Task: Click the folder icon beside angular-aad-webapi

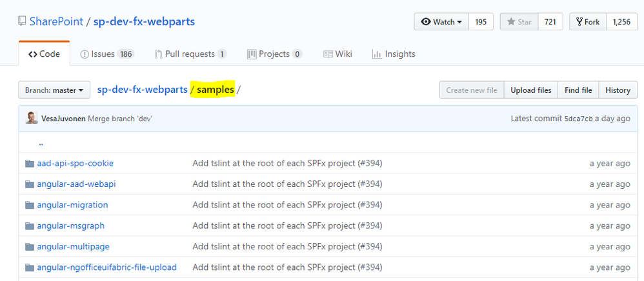Action: pyautogui.click(x=29, y=184)
